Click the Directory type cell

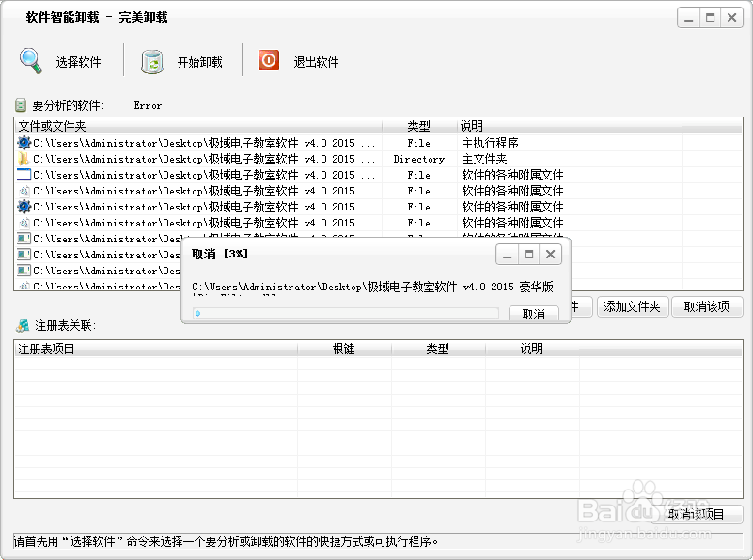(x=418, y=159)
